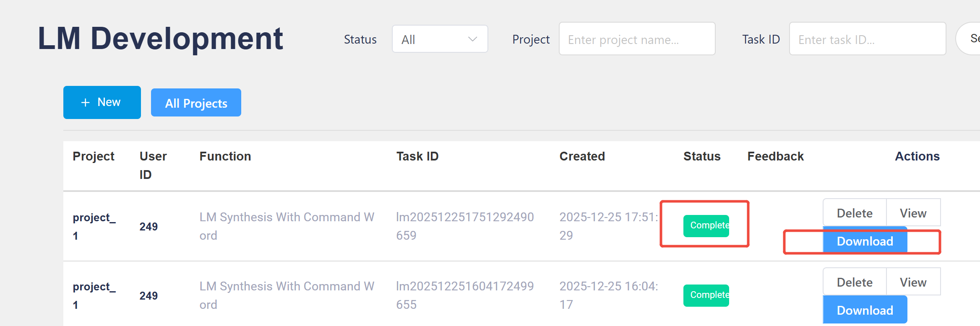Click the Function column header
Image resolution: width=980 pixels, height=326 pixels.
tap(225, 156)
